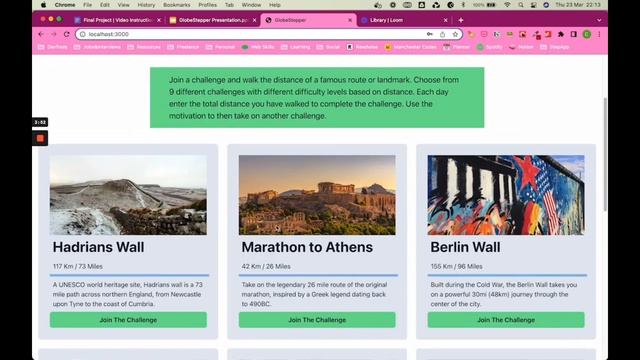Join the Hadrians Wall challenge
Image resolution: width=640 pixels, height=360 pixels.
(128, 320)
